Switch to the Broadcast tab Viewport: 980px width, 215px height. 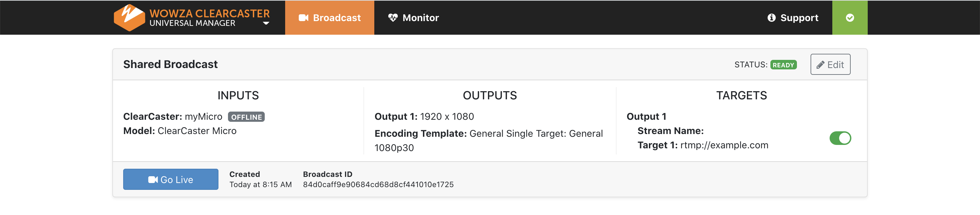tap(329, 18)
